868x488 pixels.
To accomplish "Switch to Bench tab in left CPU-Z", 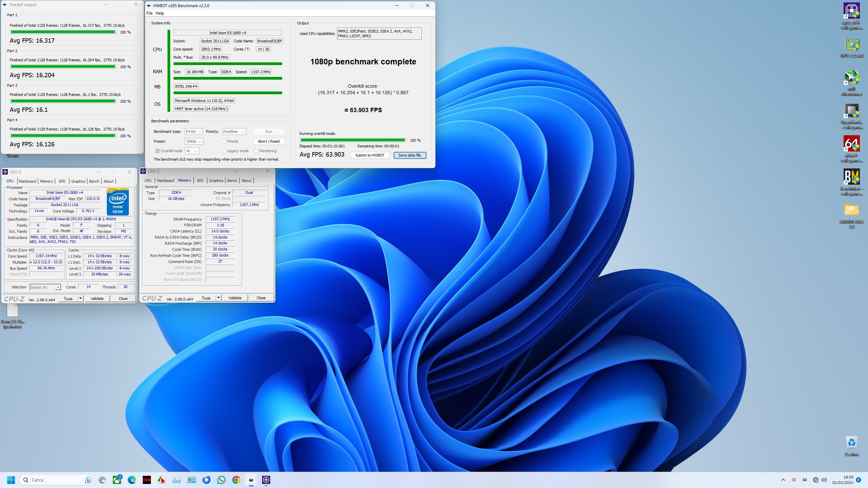I will (94, 181).
